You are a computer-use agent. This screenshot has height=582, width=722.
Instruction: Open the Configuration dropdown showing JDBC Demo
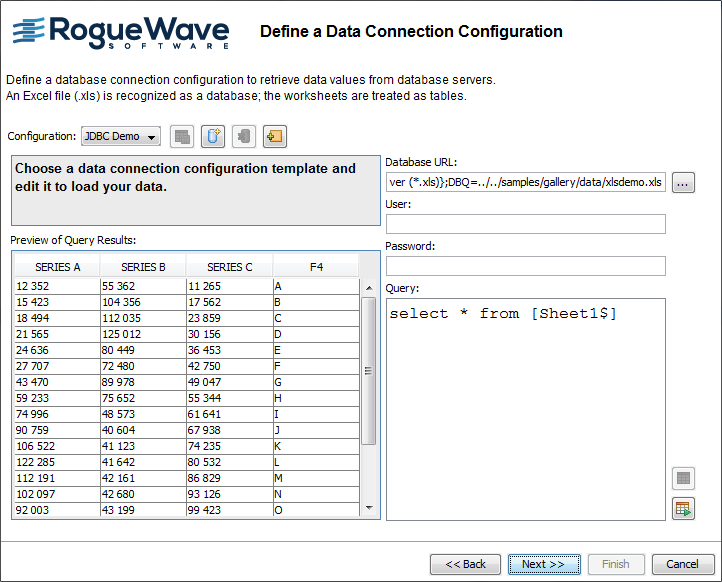coord(120,136)
